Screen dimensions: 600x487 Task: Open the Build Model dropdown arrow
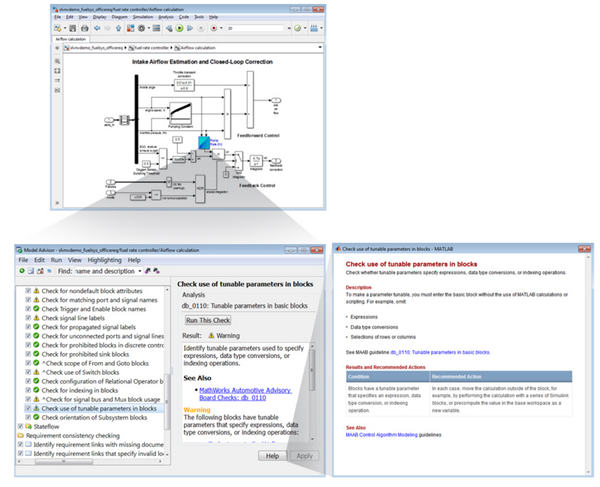(321, 28)
